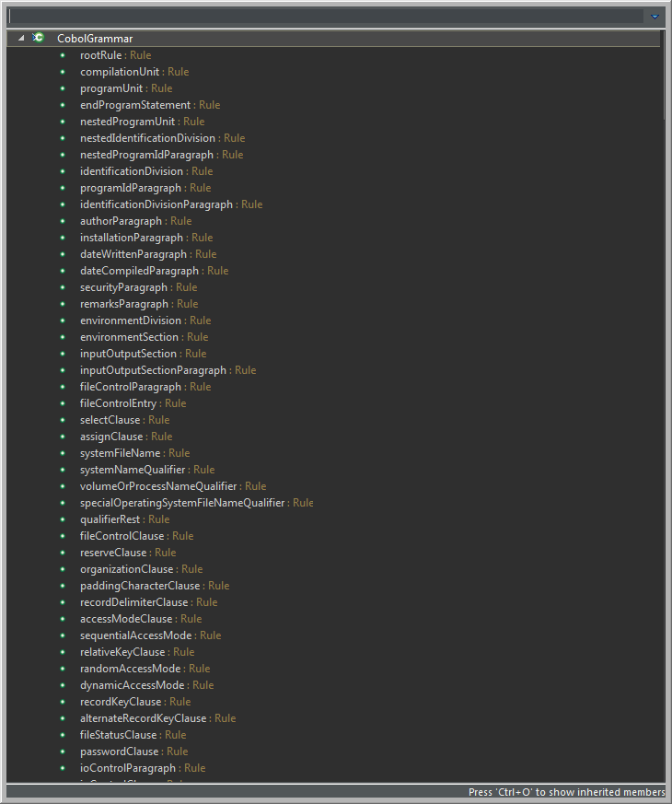This screenshot has height=804, width=672.
Task: Click the field icon beside environmentDivision
Action: tap(63, 320)
